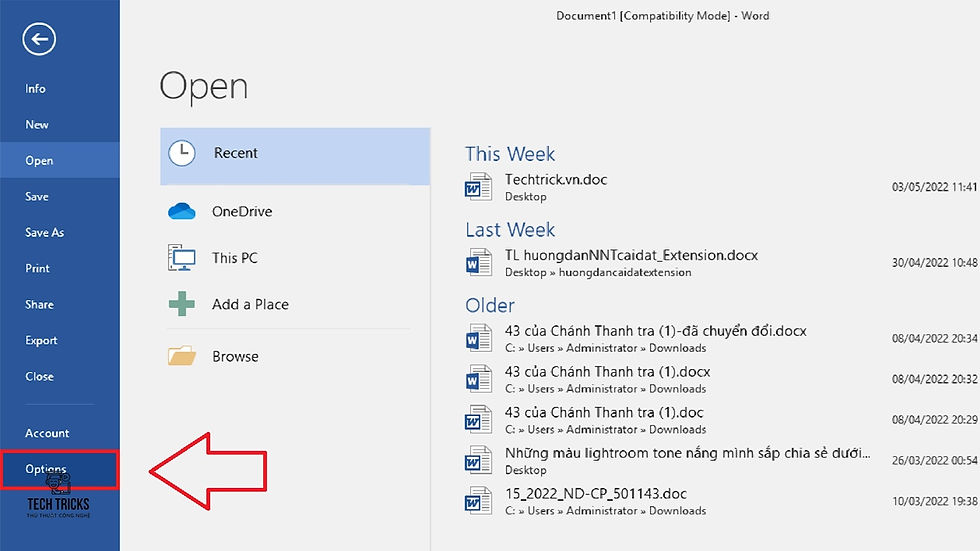Click Word icon of the đã chuyển đổi.docx file
The width and height of the screenshot is (980, 551).
pos(478,338)
